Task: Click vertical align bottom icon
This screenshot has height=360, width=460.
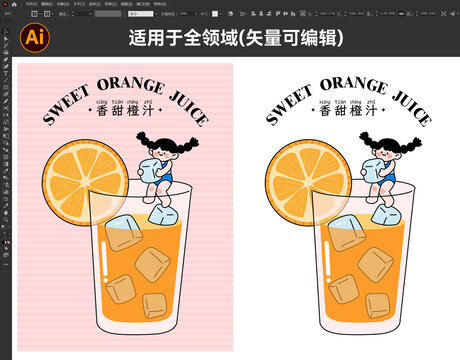Action: coord(293,14)
